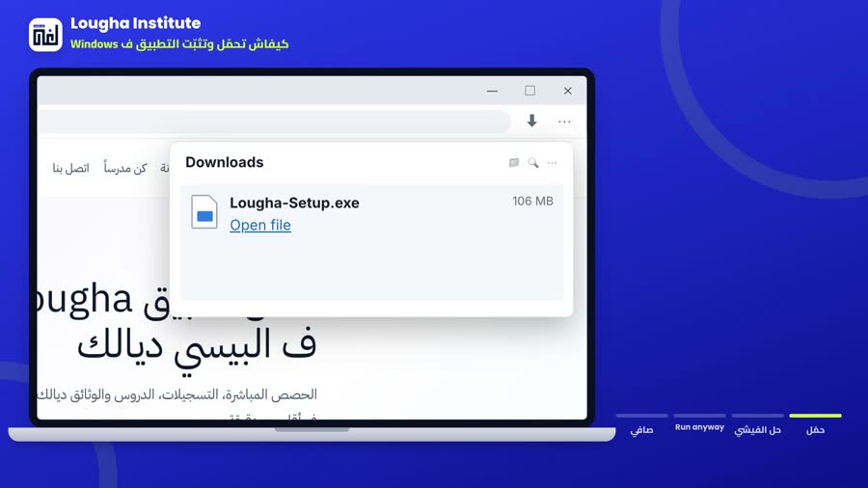This screenshot has width=868, height=488.
Task: Close the browser window
Action: 567,91
